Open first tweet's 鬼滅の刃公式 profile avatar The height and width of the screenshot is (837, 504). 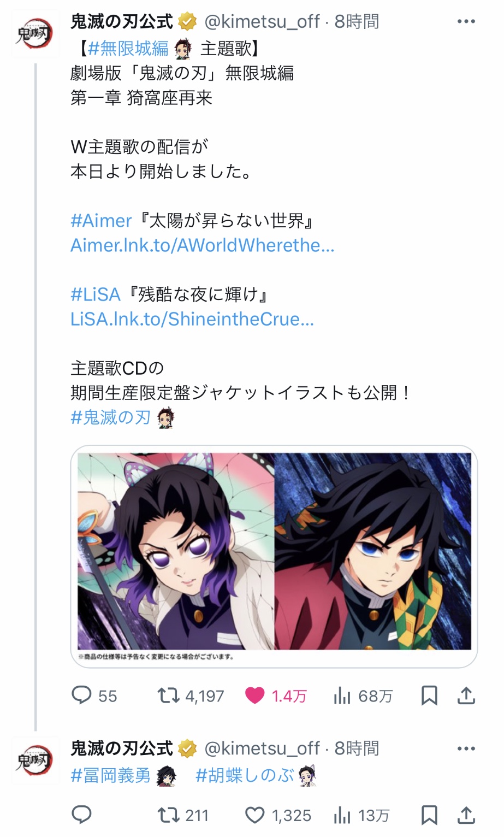34,33
